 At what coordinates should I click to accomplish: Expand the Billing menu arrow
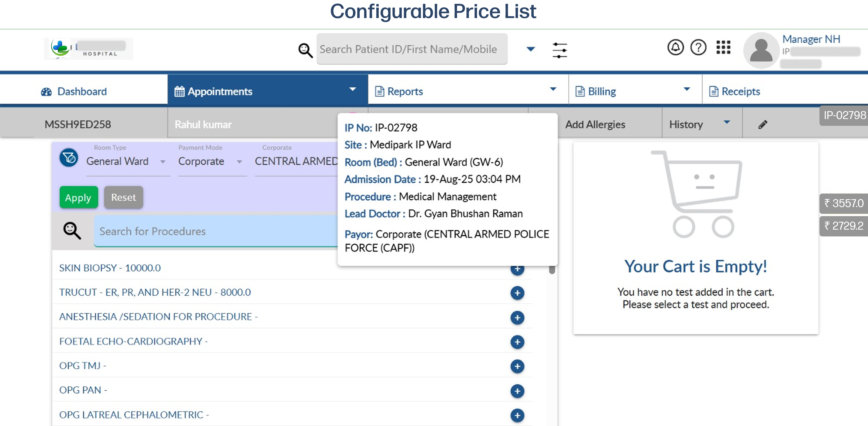(687, 89)
